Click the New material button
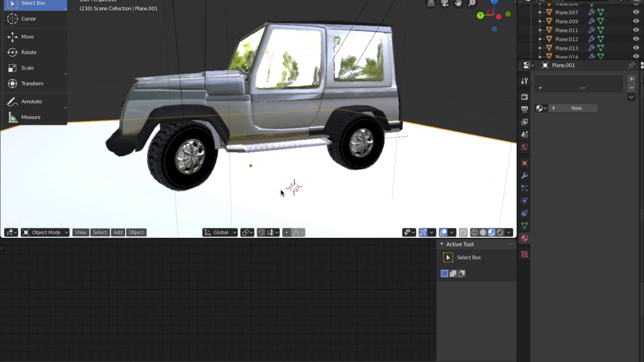The width and height of the screenshot is (644, 362). pyautogui.click(x=573, y=108)
